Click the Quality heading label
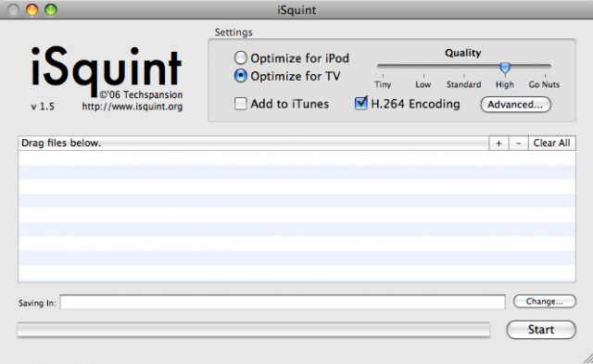 (463, 53)
